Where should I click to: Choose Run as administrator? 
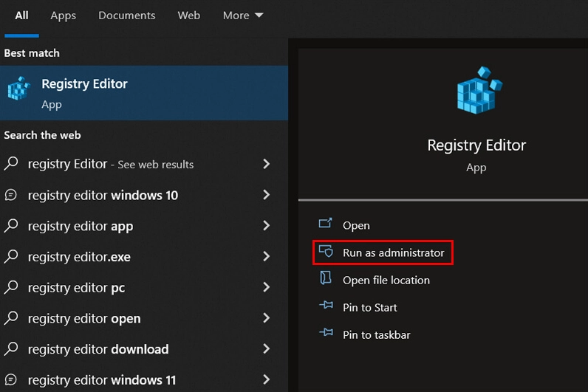point(383,252)
